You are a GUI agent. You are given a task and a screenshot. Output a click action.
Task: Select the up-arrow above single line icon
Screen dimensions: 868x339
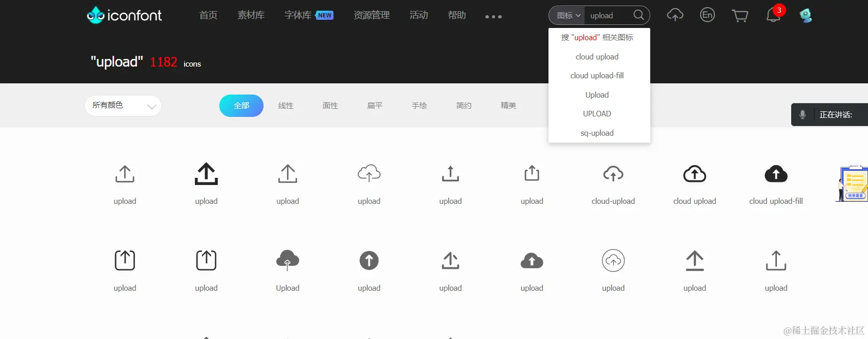coord(695,261)
